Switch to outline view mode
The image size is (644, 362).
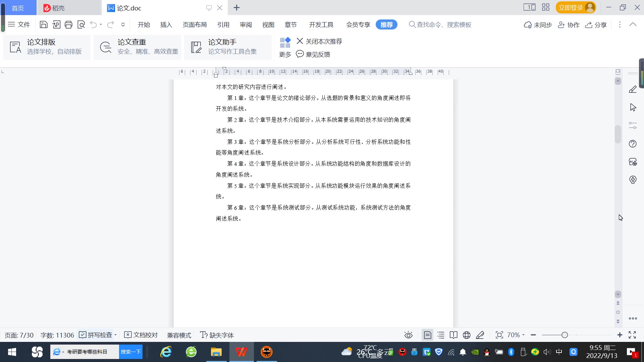tap(441, 335)
